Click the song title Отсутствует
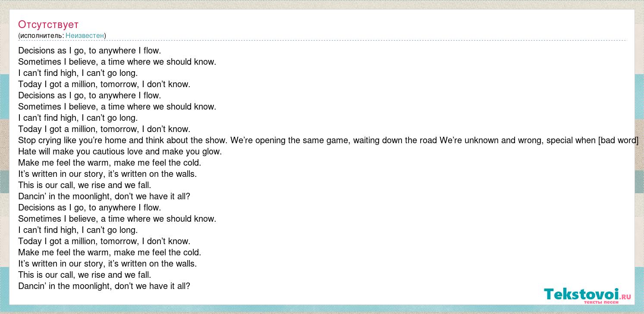 click(x=48, y=25)
